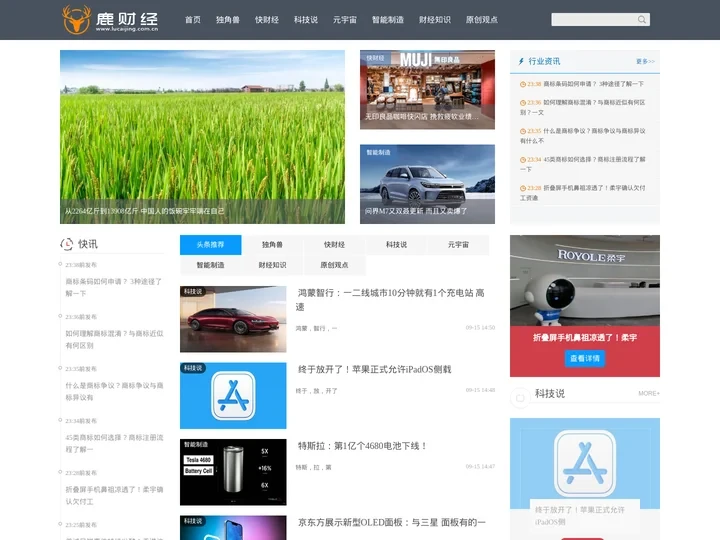Click the 查看详情 button
The image size is (720, 540).
point(585,359)
